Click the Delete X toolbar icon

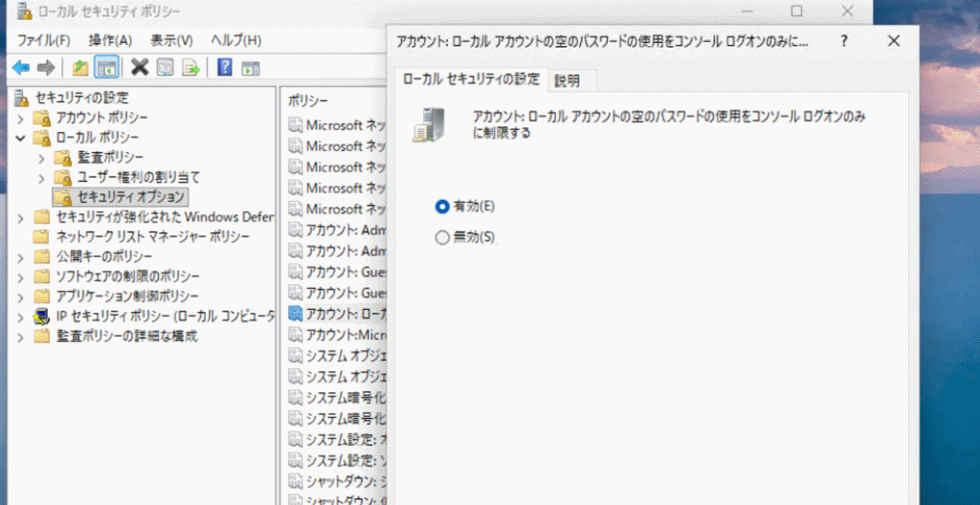pyautogui.click(x=140, y=67)
